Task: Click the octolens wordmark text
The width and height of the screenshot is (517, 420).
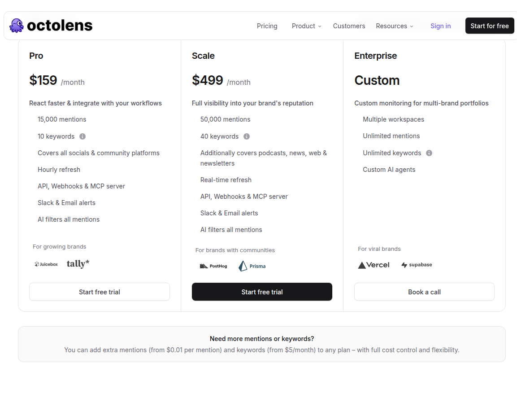Action: click(60, 26)
